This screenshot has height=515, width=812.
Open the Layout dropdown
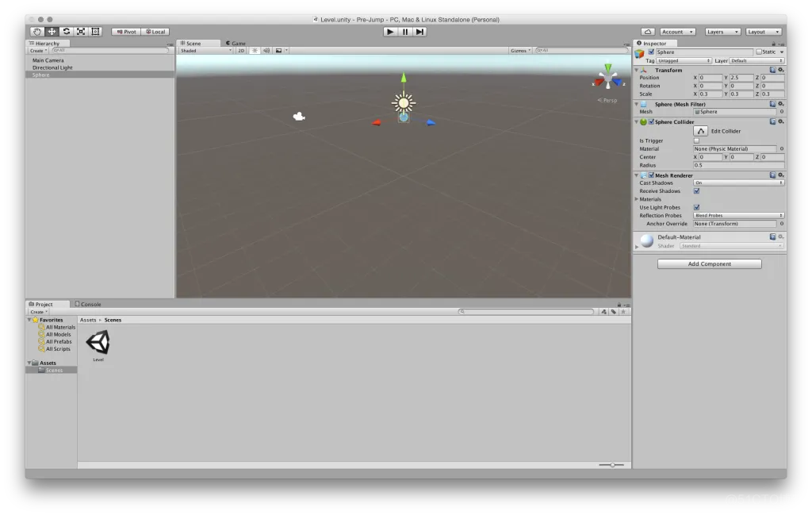[x=764, y=32]
